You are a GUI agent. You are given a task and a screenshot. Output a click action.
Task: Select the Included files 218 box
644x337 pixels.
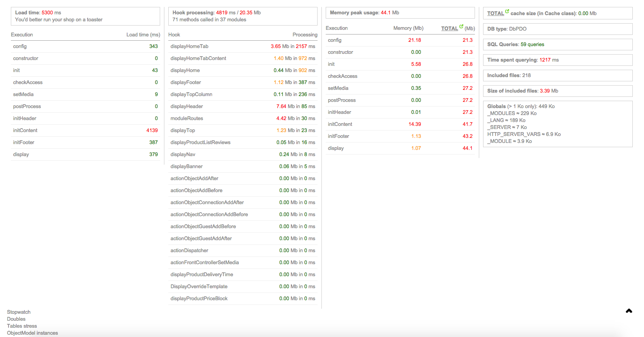558,76
